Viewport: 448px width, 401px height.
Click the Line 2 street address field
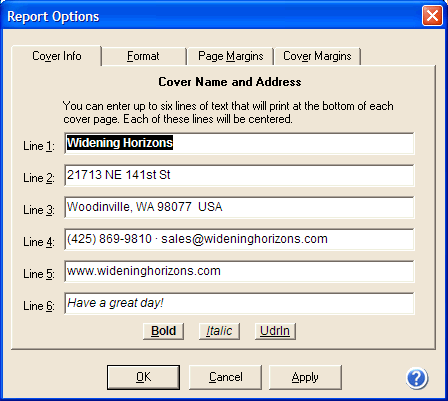[239, 175]
